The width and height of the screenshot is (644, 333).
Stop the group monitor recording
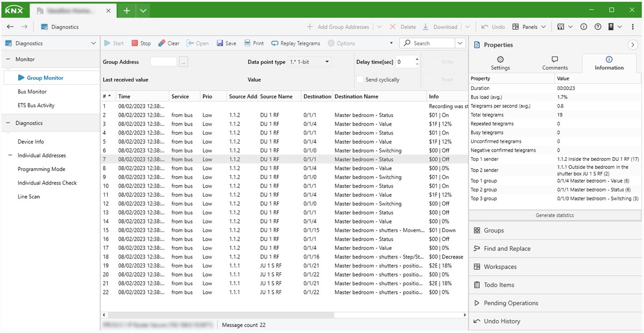(x=141, y=43)
